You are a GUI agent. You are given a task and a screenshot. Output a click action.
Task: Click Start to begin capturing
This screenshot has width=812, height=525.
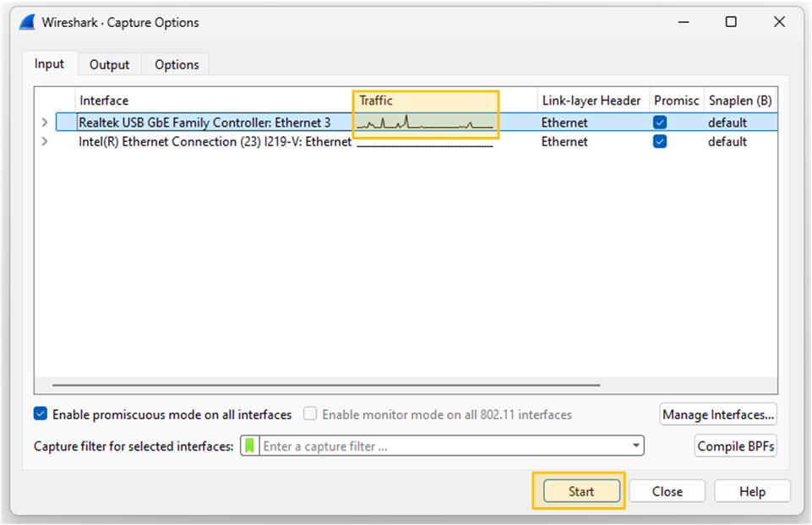[580, 491]
